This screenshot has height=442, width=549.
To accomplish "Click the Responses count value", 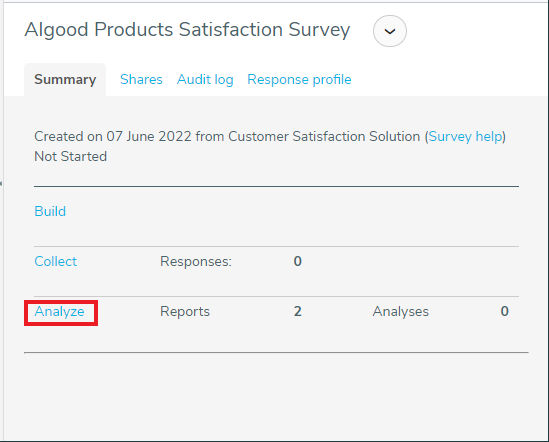I will click(x=298, y=261).
